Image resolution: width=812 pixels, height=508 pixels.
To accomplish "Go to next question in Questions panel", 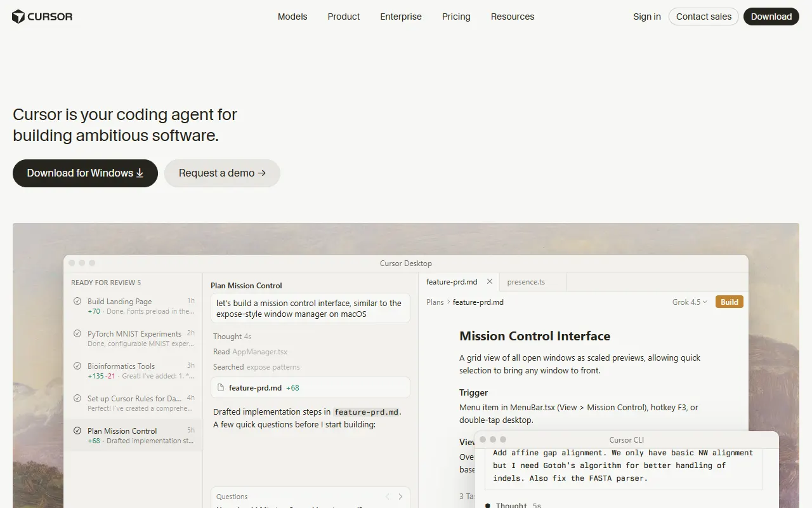I will coord(400,497).
